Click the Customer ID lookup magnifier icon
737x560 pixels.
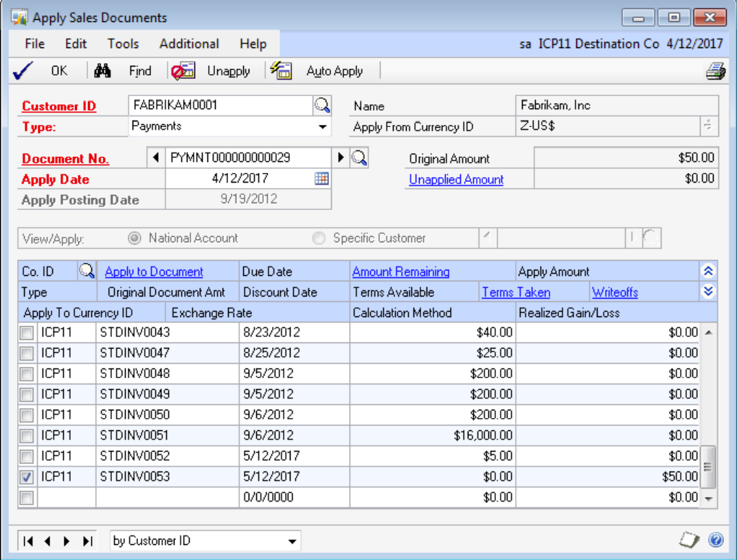pos(322,106)
